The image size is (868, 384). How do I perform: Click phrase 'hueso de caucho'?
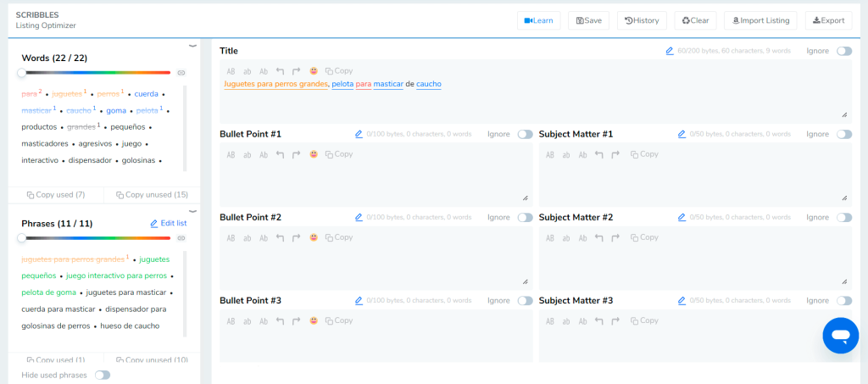point(130,326)
